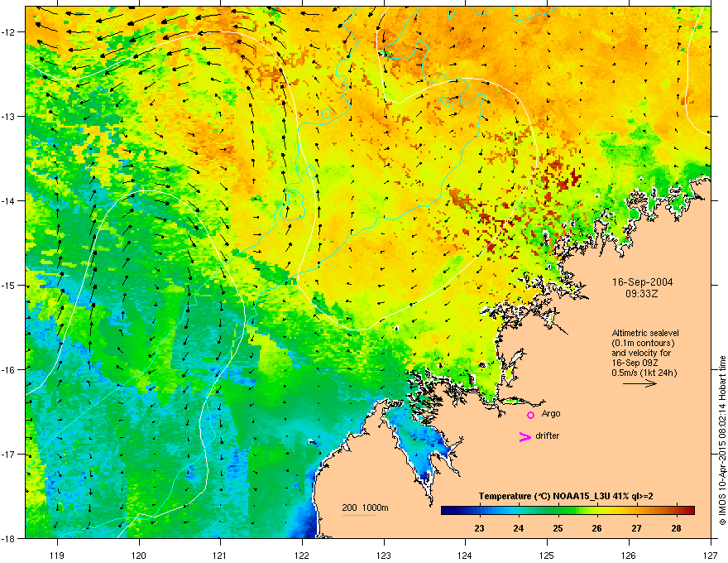Click the '09:33Z' time label
The image size is (728, 563).
[x=642, y=294]
